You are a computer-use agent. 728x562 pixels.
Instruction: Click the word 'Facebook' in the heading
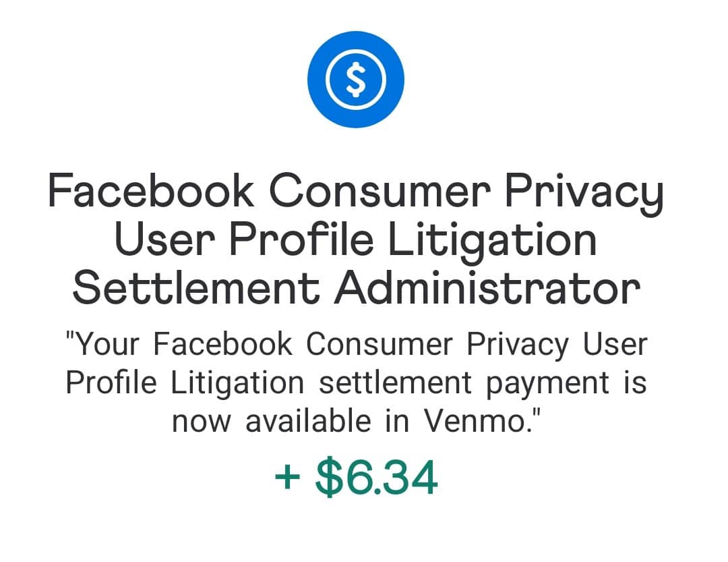tap(151, 190)
